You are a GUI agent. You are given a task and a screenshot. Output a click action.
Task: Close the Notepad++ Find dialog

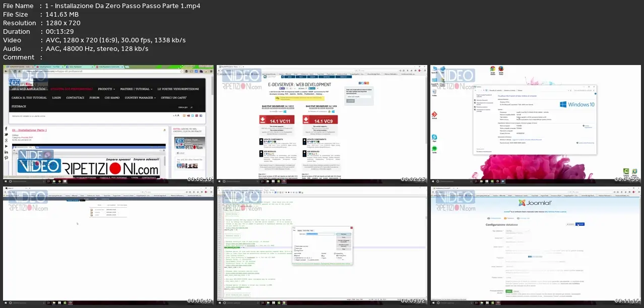[x=352, y=228]
